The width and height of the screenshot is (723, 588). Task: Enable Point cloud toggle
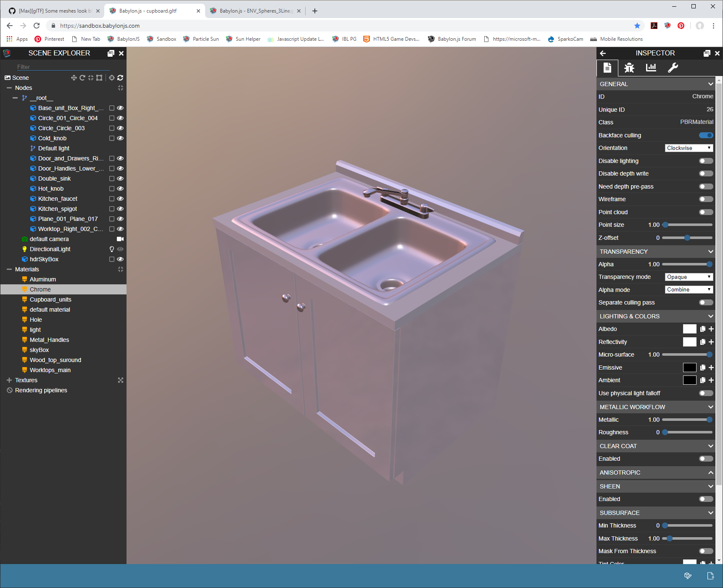[x=706, y=212]
